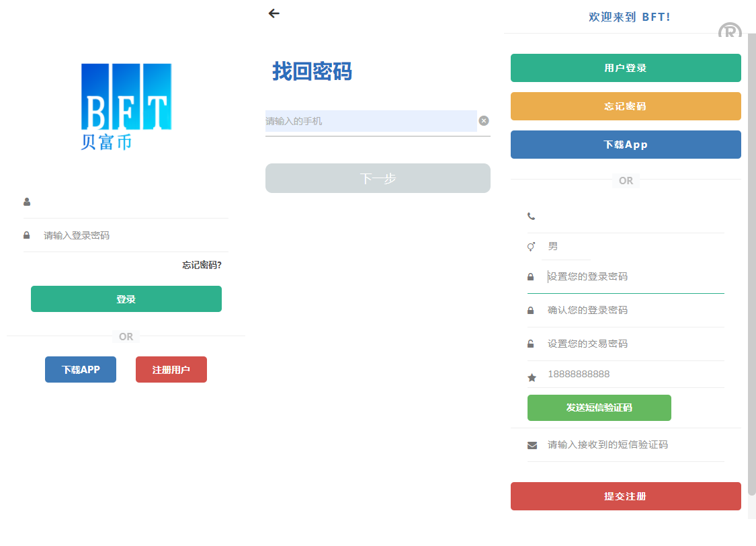
Task: Focus the 请输入登录密码 password field
Action: (134, 235)
